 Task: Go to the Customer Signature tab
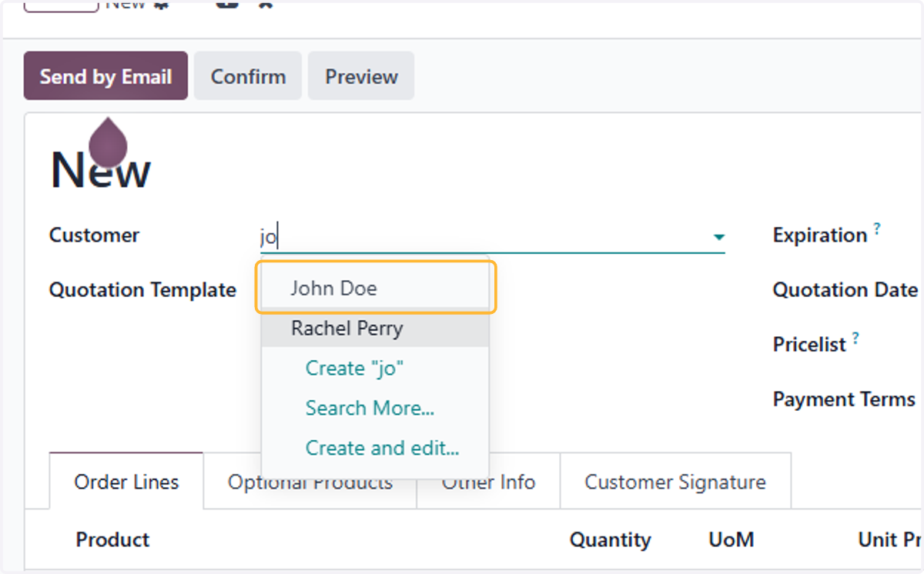[675, 482]
